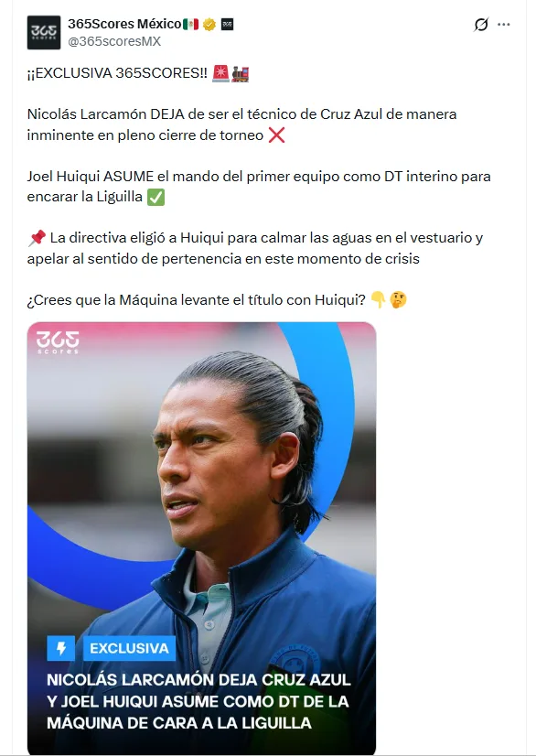Click the red X emoji in tweet text

pos(276,135)
